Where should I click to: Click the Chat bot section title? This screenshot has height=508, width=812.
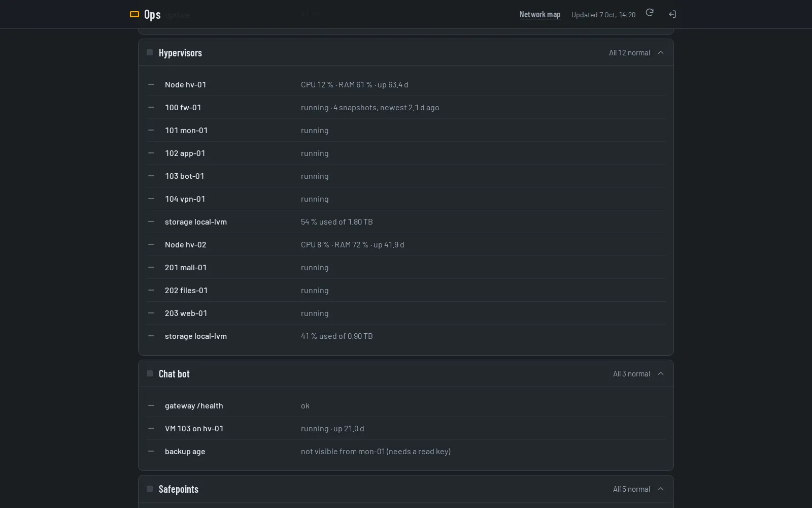[x=174, y=373]
